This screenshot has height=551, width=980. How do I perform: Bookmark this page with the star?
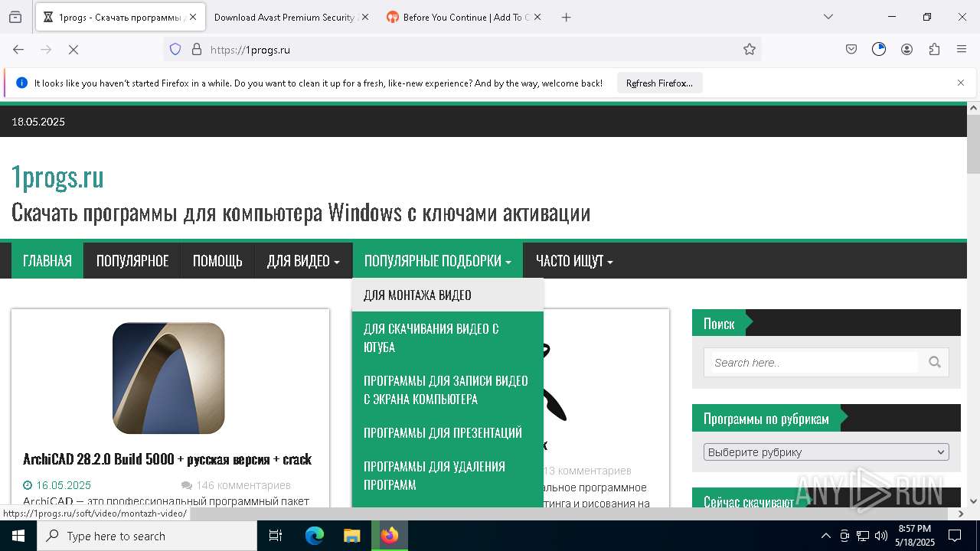(x=750, y=49)
